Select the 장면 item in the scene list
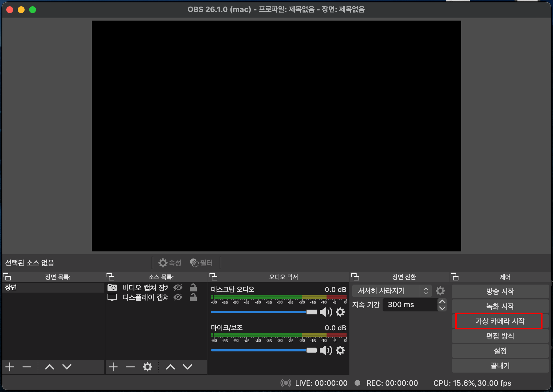 (53, 287)
